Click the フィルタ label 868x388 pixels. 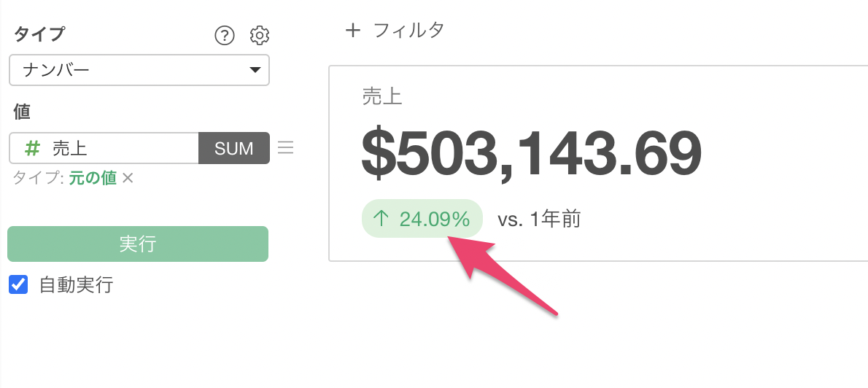(408, 30)
